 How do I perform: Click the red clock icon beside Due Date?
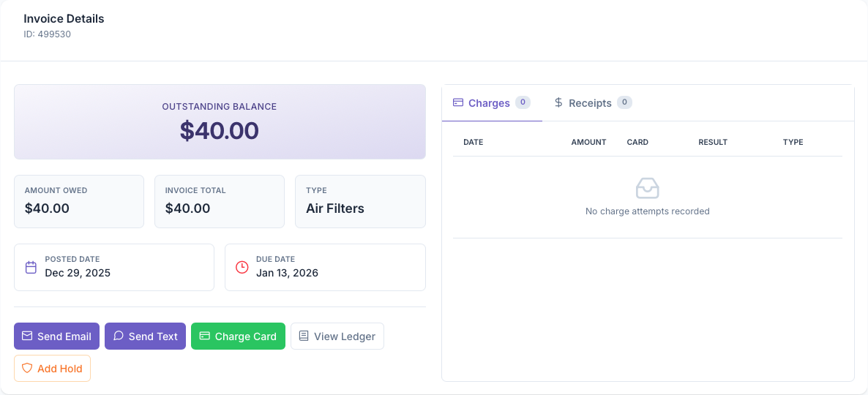click(x=242, y=267)
